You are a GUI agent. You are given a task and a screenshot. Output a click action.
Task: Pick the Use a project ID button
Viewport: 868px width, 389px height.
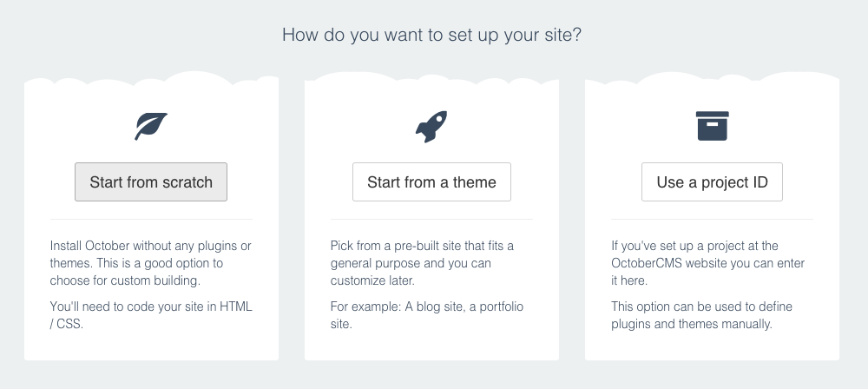pyautogui.click(x=712, y=181)
